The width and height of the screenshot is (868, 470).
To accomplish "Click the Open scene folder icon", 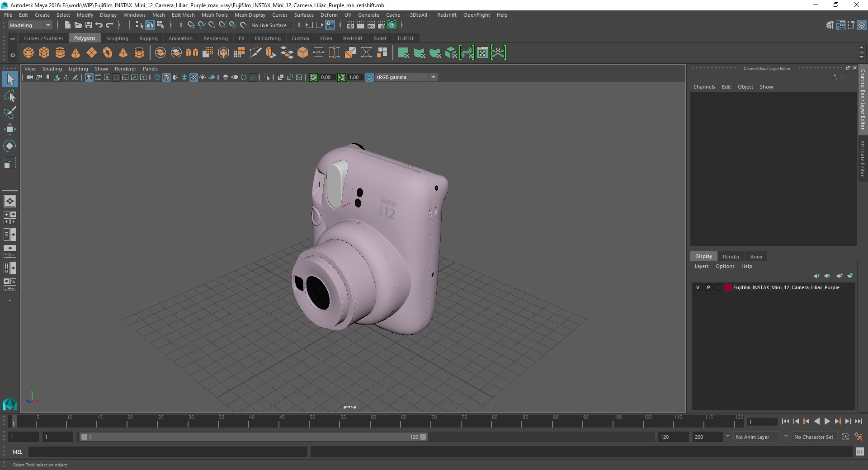I will (78, 25).
